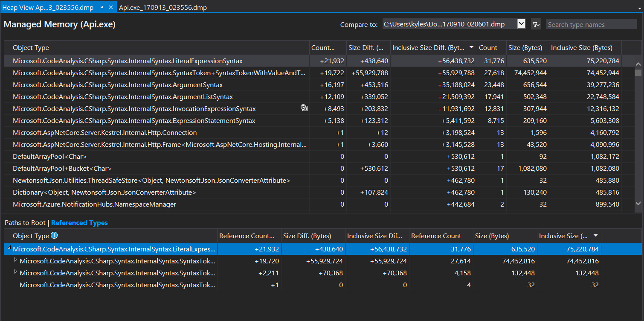Click the reference icon on InvocationExpressionSyntax row
644x321 pixels.
(304, 108)
